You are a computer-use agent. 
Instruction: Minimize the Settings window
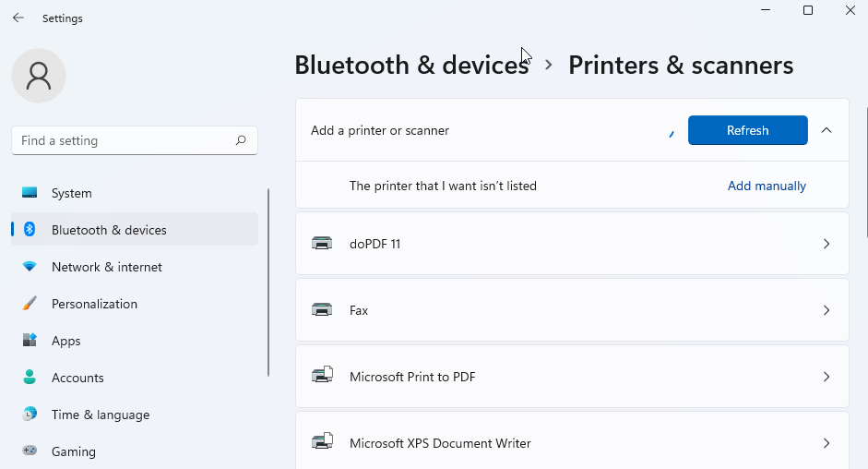pyautogui.click(x=766, y=10)
